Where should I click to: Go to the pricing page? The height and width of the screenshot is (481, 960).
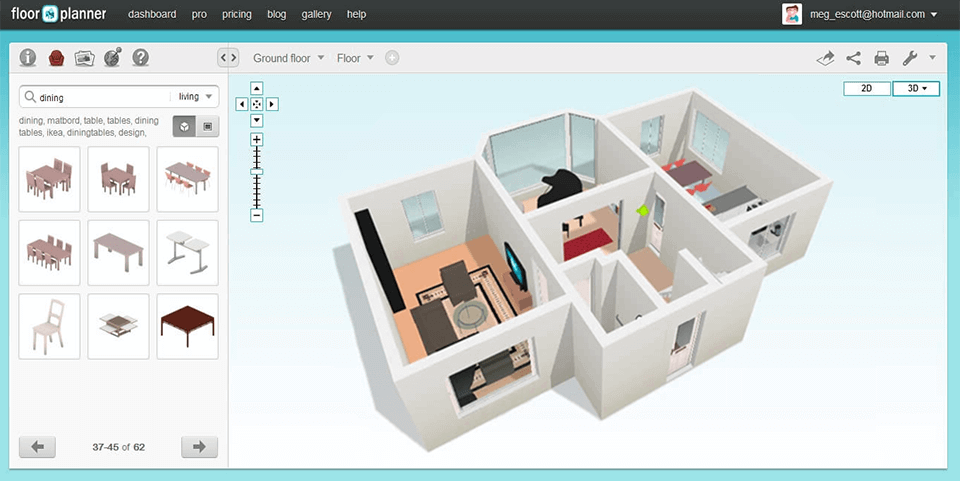pos(237,14)
